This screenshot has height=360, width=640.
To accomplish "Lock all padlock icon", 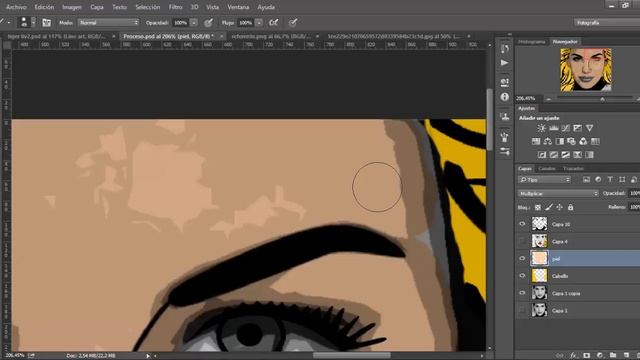I will tap(571, 207).
